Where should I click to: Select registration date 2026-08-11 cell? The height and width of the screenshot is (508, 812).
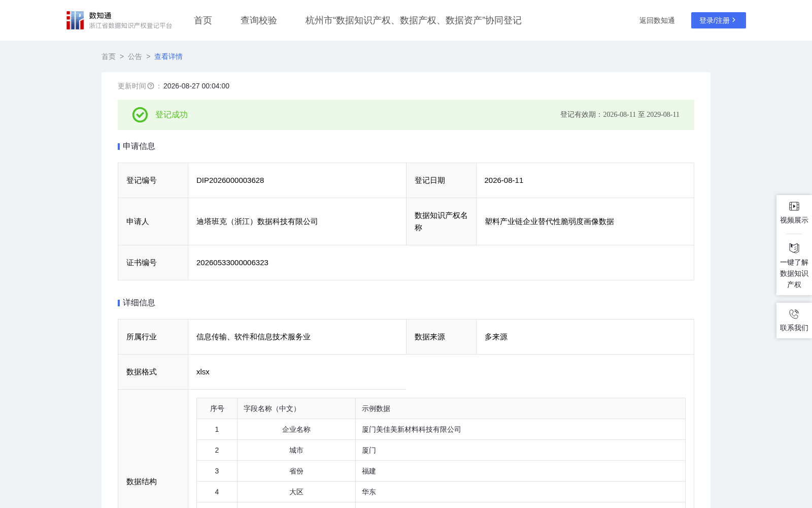click(x=585, y=180)
